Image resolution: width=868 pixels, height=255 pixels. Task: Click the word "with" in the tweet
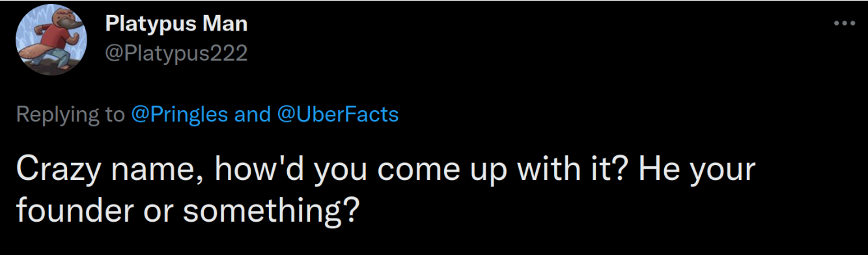pos(550,170)
